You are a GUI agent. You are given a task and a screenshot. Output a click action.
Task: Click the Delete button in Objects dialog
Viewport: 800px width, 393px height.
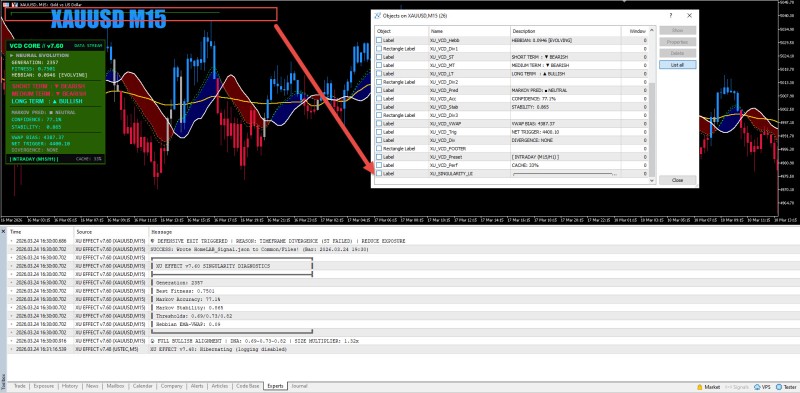pos(678,53)
